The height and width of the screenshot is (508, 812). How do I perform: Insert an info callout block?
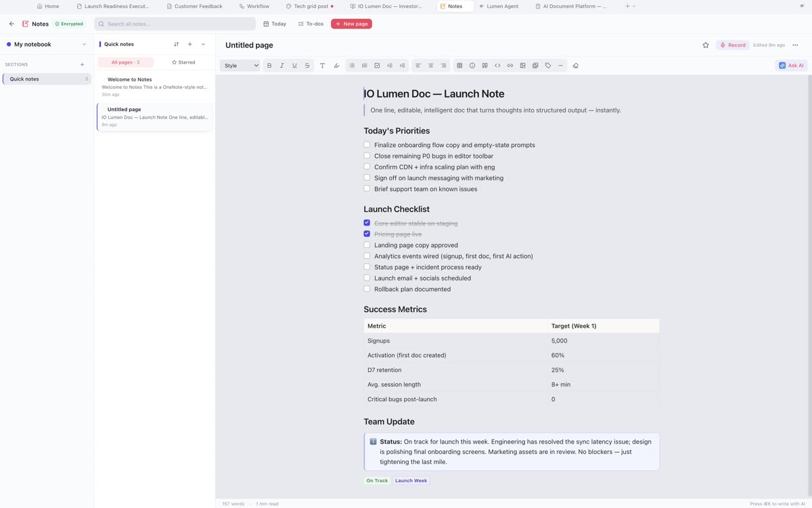(x=472, y=66)
